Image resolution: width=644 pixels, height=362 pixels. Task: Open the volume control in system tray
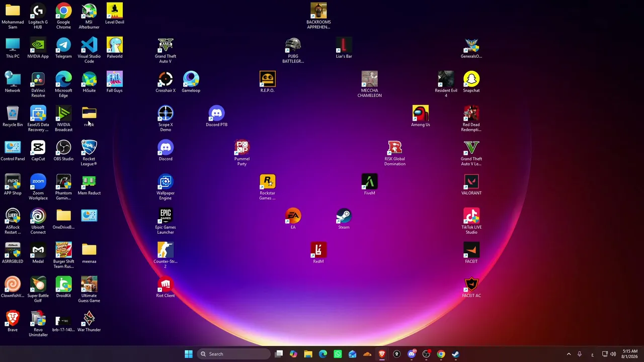click(x=613, y=354)
